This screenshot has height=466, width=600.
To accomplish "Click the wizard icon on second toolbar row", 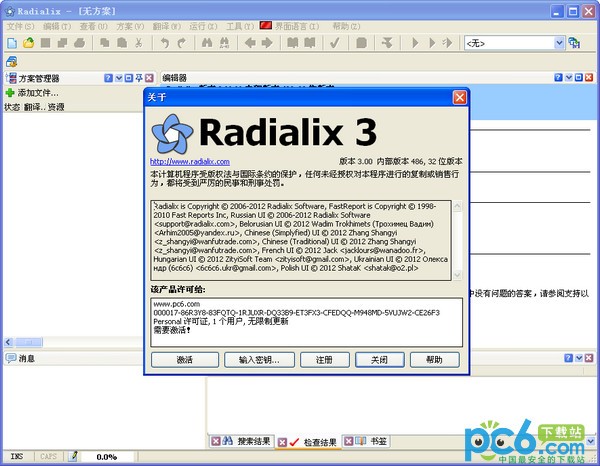I will coord(11,61).
